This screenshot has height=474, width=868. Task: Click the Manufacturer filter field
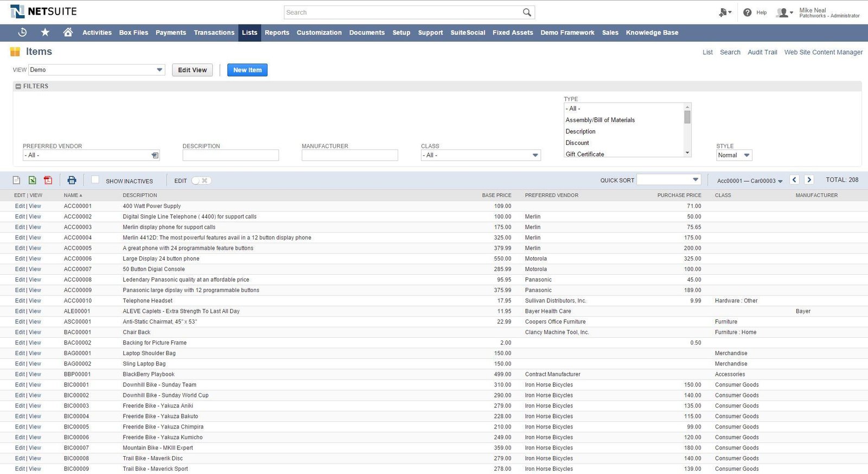[350, 155]
